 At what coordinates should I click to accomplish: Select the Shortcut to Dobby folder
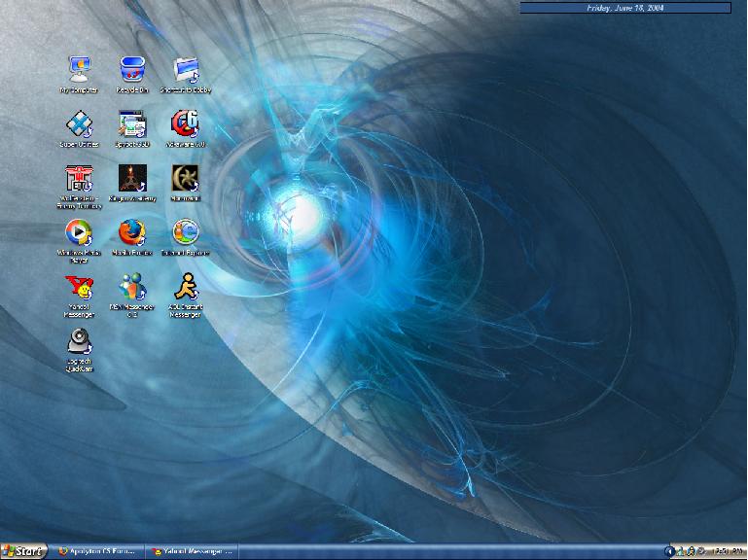(185, 69)
